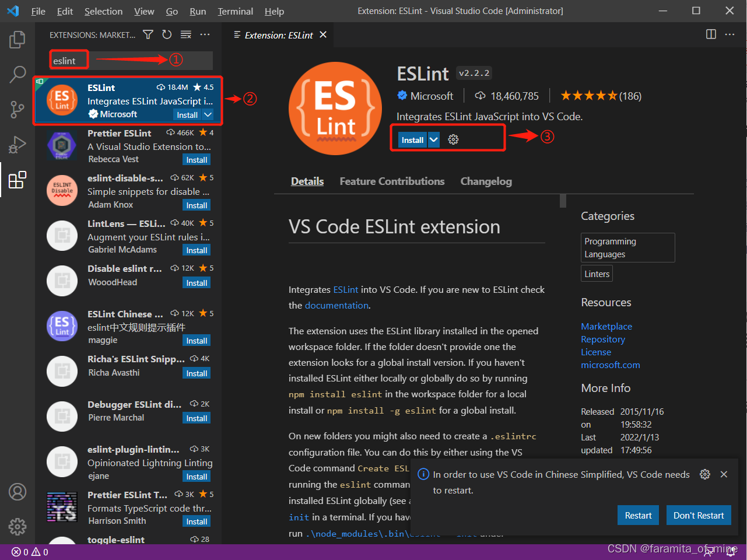Open notification settings gear icon
747x560 pixels.
click(705, 474)
